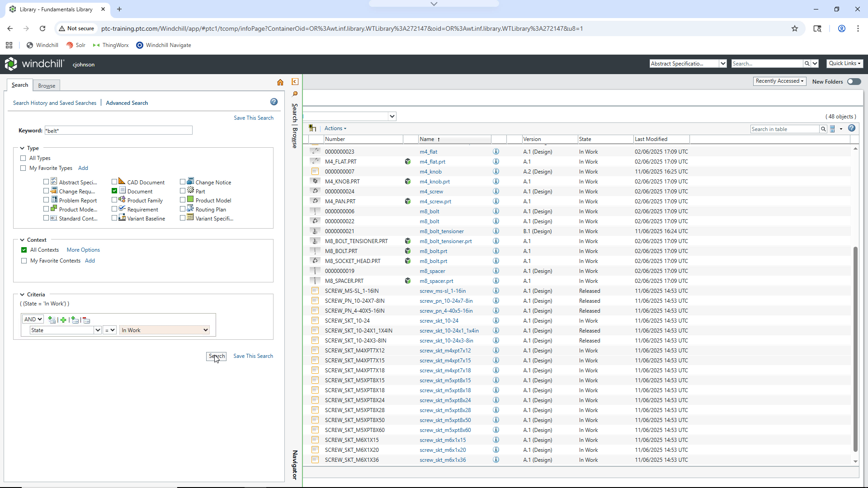Remove the criteria group with red-minus icon
This screenshot has height=488, width=868.
coord(86,320)
